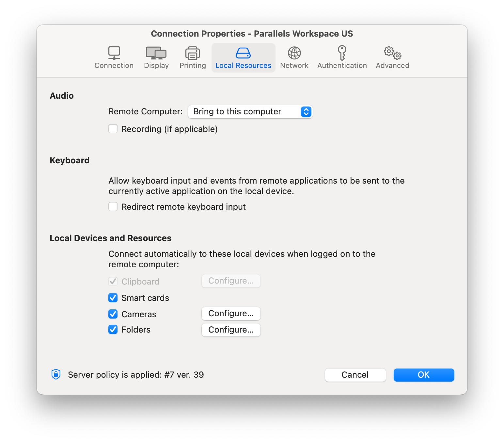Open Configure for Cameras
Viewport: 504px width, 443px height.
click(231, 314)
